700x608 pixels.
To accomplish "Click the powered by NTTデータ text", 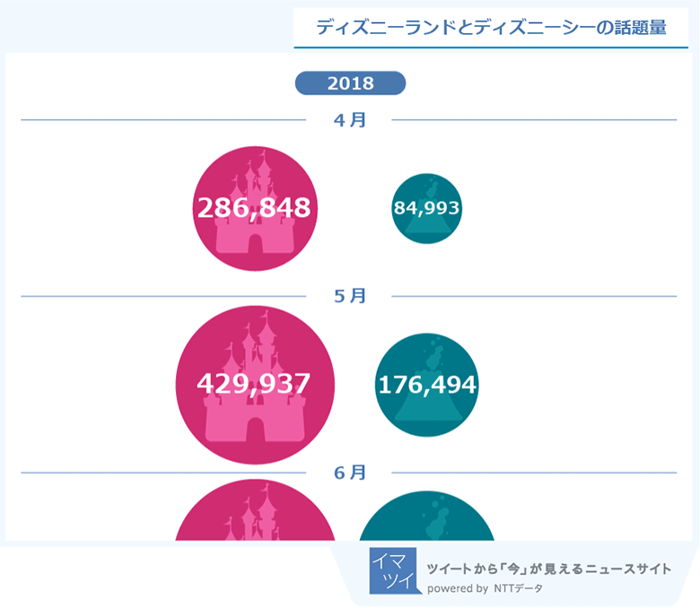I will pos(485,589).
